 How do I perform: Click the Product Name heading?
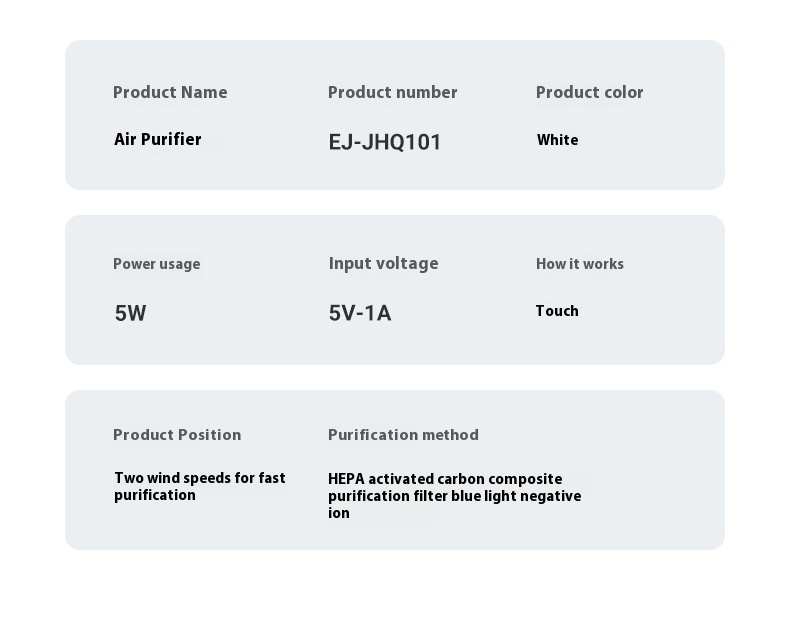170,93
